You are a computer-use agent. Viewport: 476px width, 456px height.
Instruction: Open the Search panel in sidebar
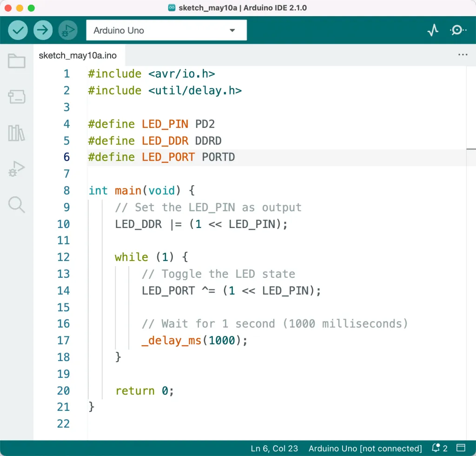[17, 205]
